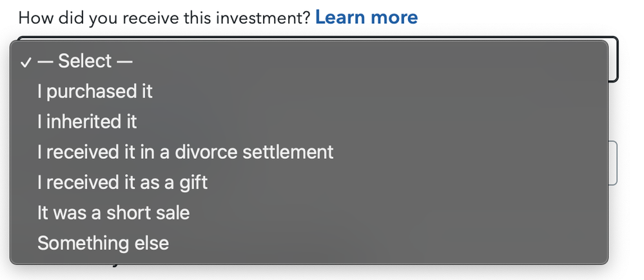Click the investment dropdown box edge behind the list
This screenshot has width=644, height=280.
(x=613, y=59)
